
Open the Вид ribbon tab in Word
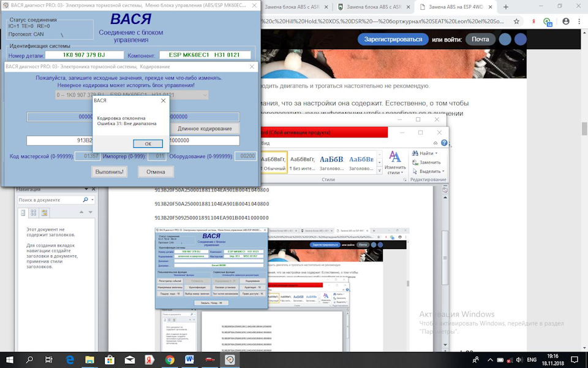tap(265, 143)
